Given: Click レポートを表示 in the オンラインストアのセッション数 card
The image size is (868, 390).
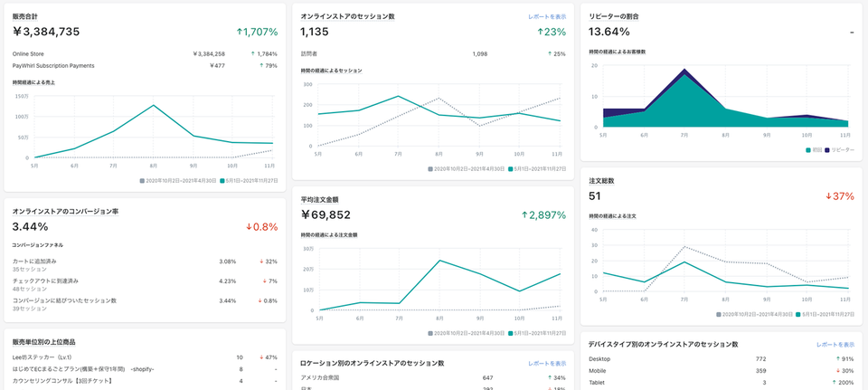Looking at the screenshot, I should click(x=547, y=17).
